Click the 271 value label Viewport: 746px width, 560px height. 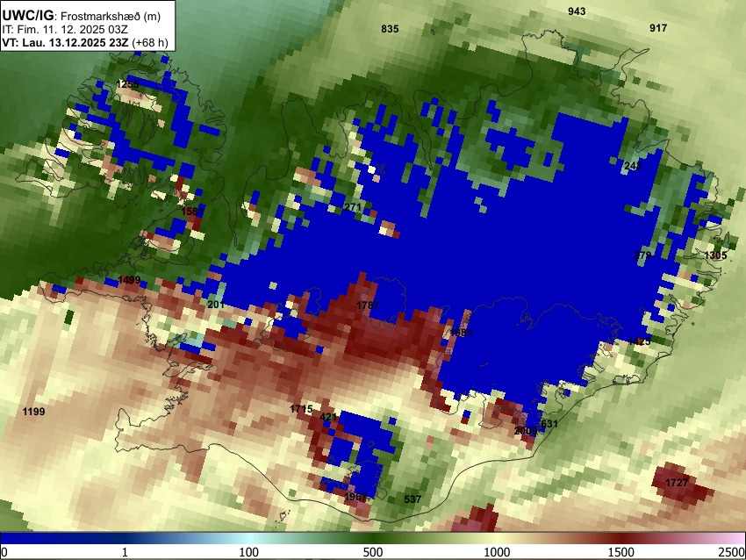(353, 207)
